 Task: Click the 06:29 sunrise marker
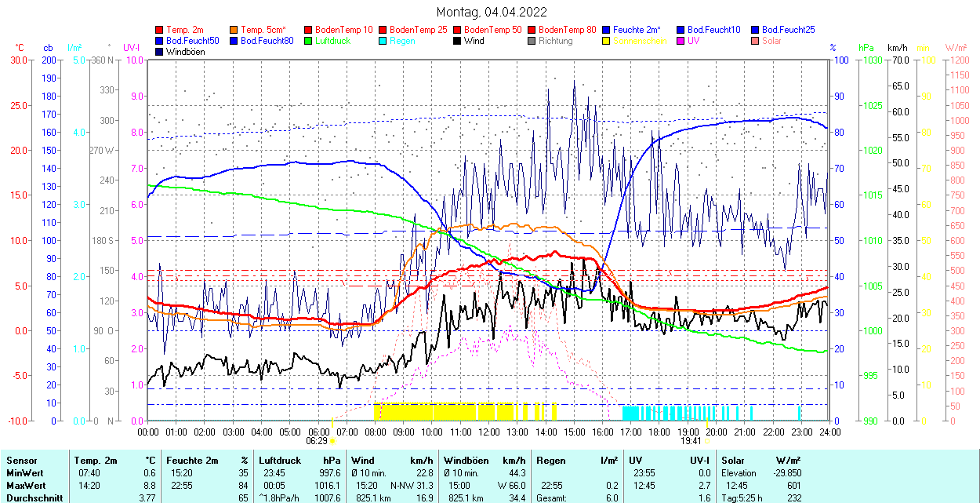click(x=318, y=441)
